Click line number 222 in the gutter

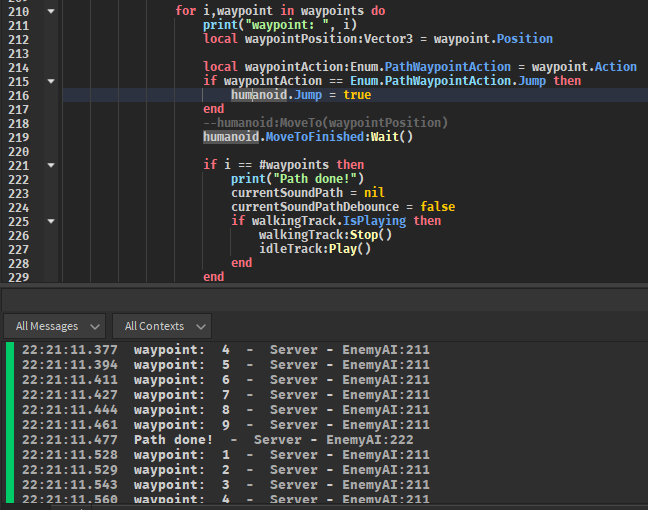tap(17, 179)
